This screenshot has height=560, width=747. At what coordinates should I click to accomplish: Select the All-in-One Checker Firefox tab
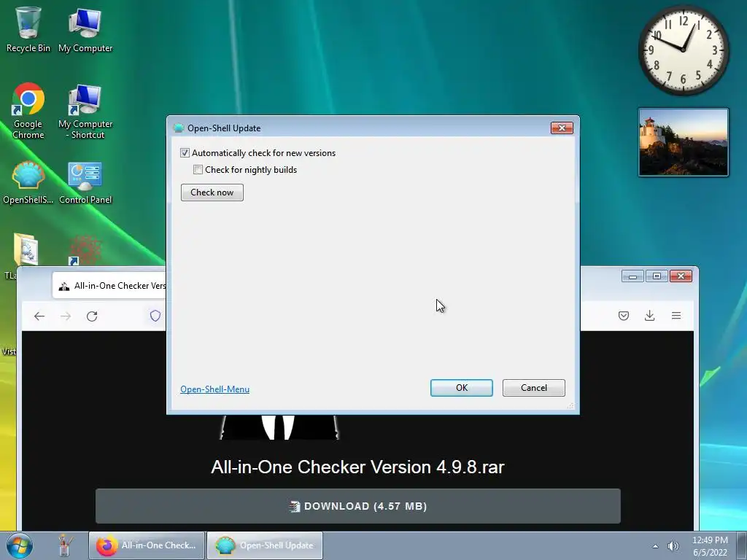click(109, 286)
